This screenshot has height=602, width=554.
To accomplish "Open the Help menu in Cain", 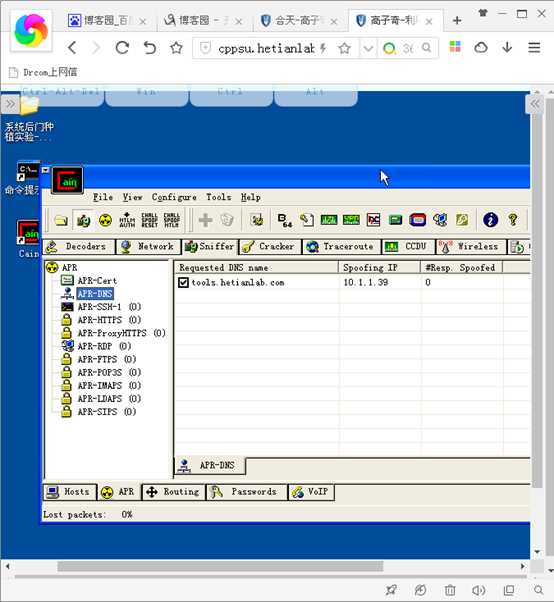I will 251,197.
